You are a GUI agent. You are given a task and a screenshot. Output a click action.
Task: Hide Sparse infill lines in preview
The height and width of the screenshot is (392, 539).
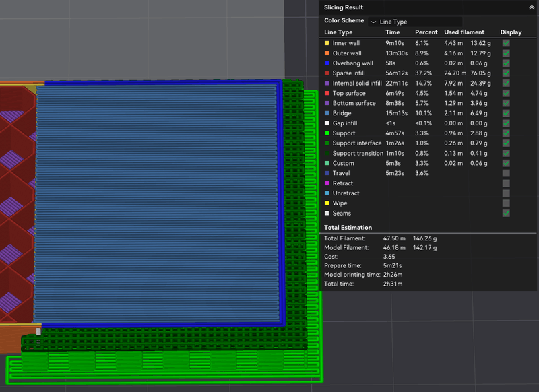pyautogui.click(x=506, y=73)
